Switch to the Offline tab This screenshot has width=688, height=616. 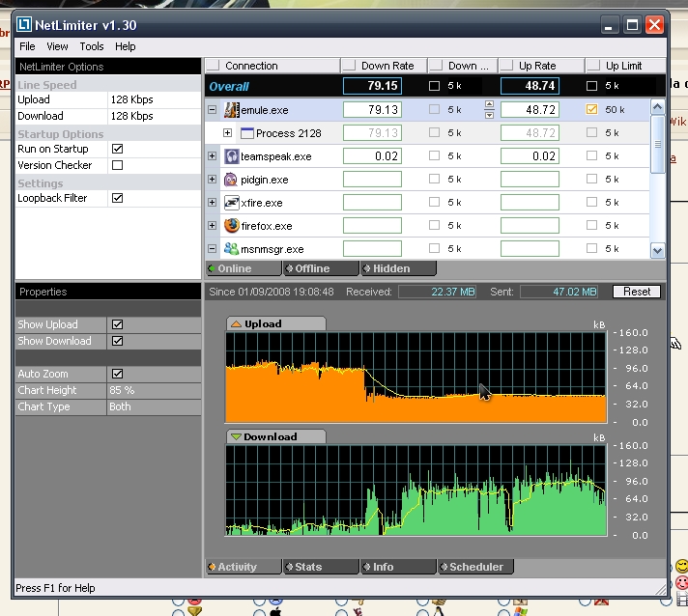321,268
